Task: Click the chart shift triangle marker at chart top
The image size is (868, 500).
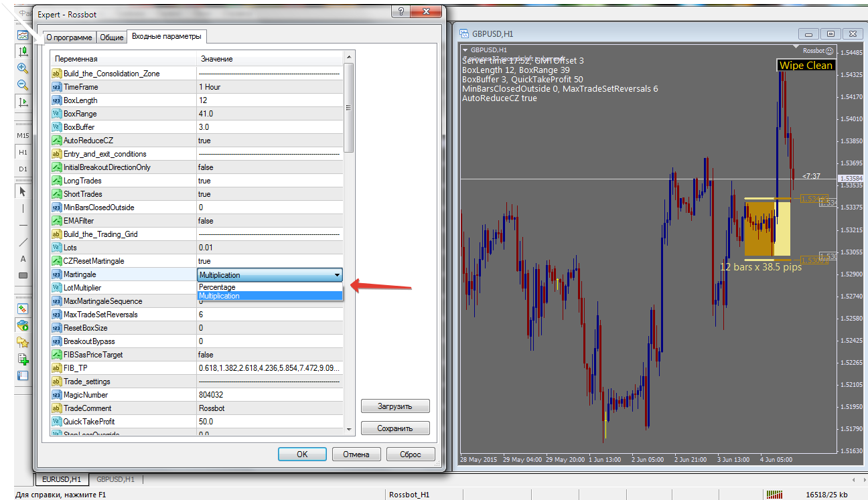Action: tap(796, 48)
